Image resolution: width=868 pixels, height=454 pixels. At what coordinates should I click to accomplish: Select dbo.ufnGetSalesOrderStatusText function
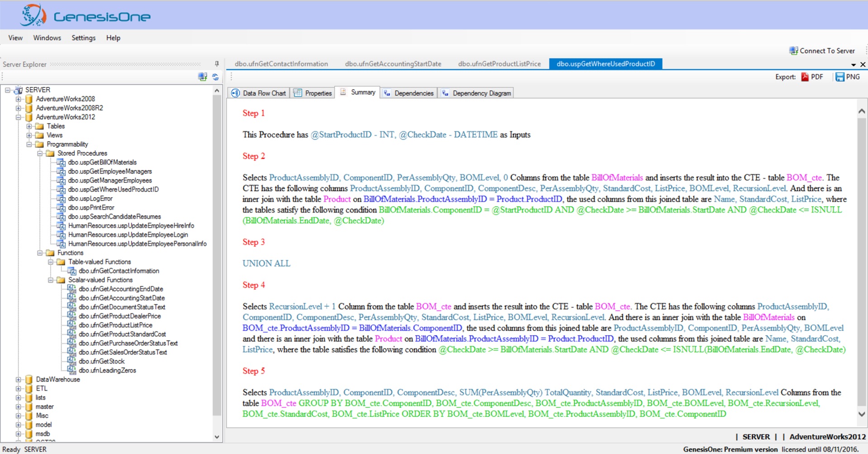pos(123,352)
